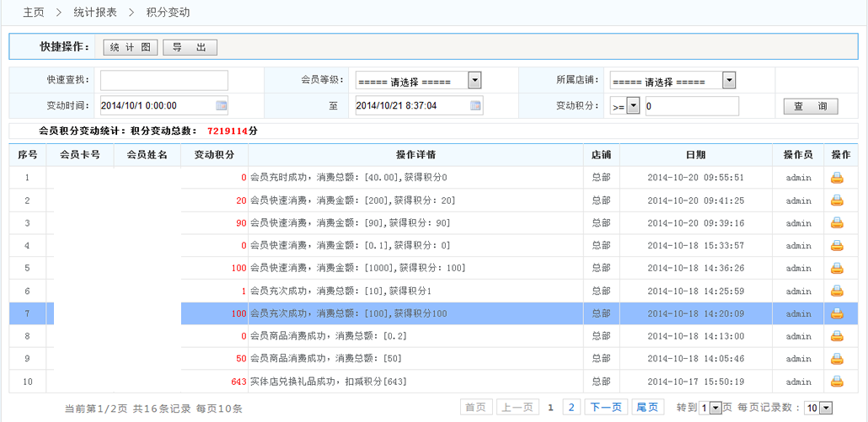This screenshot has height=422, width=868.
Task: Open the 转到 page number dropdown
Action: [715, 408]
